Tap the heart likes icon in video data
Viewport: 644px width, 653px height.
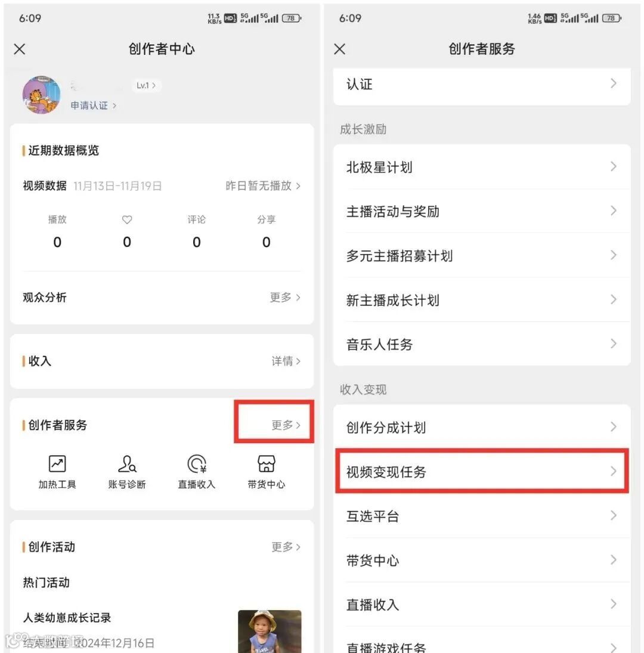[x=127, y=219]
